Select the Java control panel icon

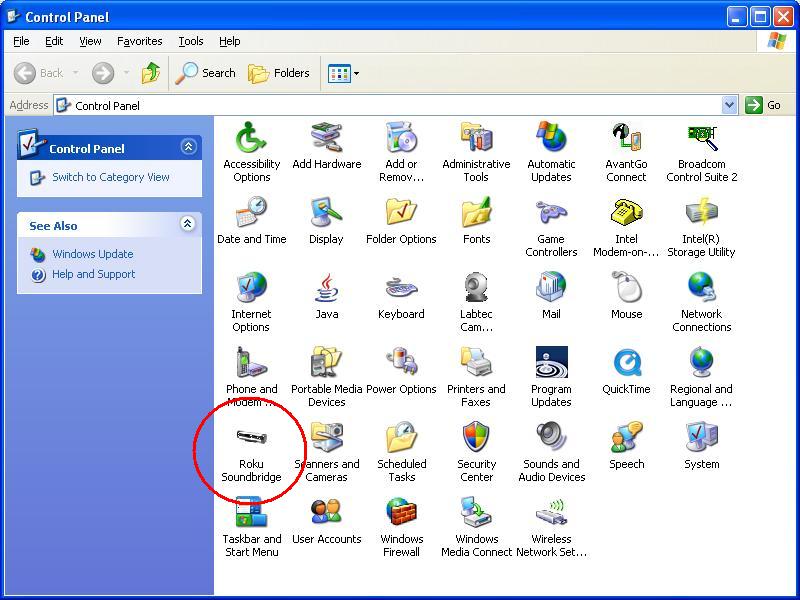[x=327, y=287]
